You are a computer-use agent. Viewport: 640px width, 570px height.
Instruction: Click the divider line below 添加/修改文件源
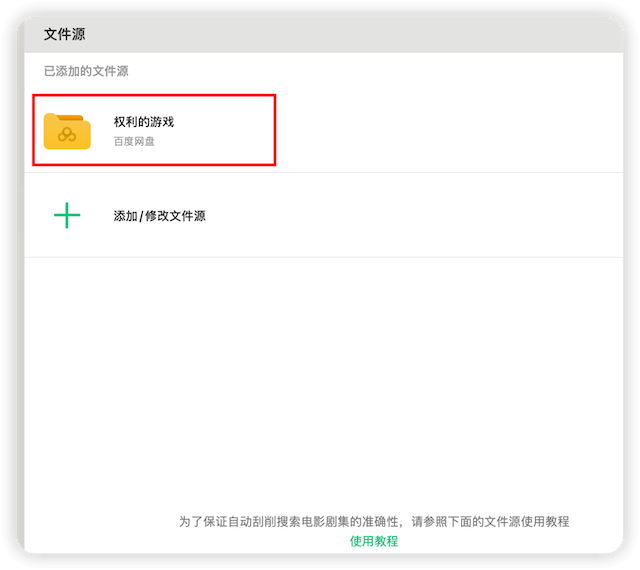(320, 257)
